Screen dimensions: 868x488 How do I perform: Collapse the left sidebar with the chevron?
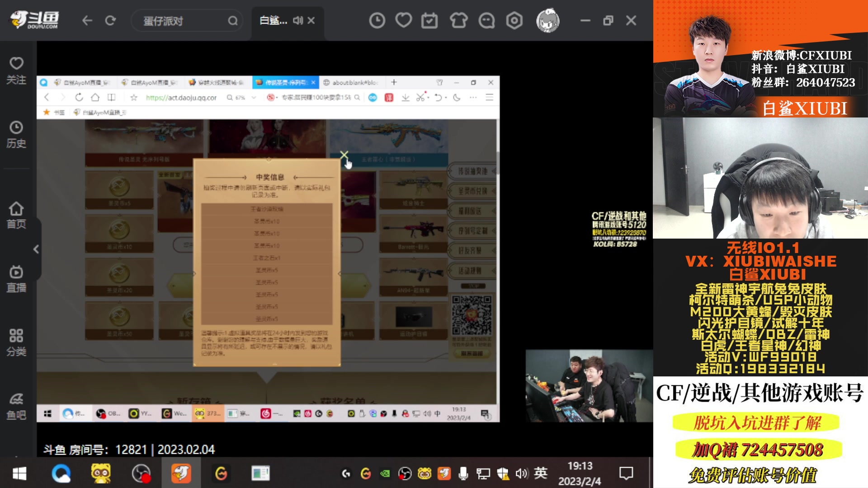click(x=36, y=249)
